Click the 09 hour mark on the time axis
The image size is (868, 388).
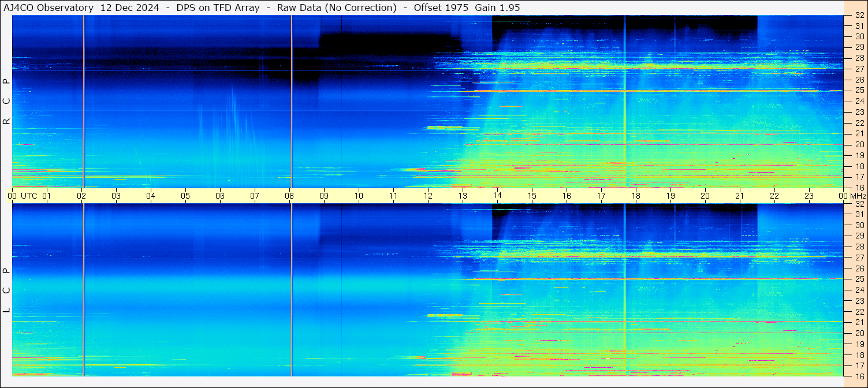[324, 196]
